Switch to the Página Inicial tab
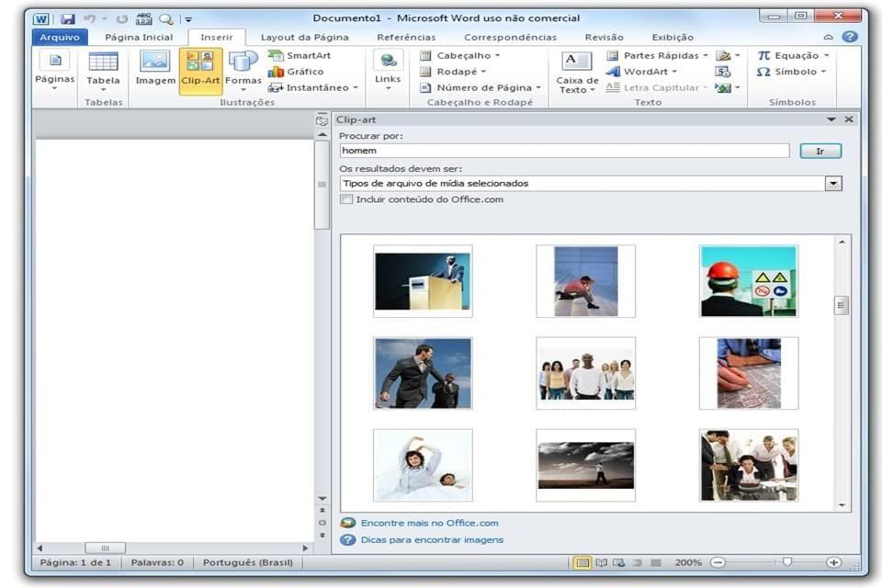The height and width of the screenshot is (588, 882). pyautogui.click(x=139, y=37)
